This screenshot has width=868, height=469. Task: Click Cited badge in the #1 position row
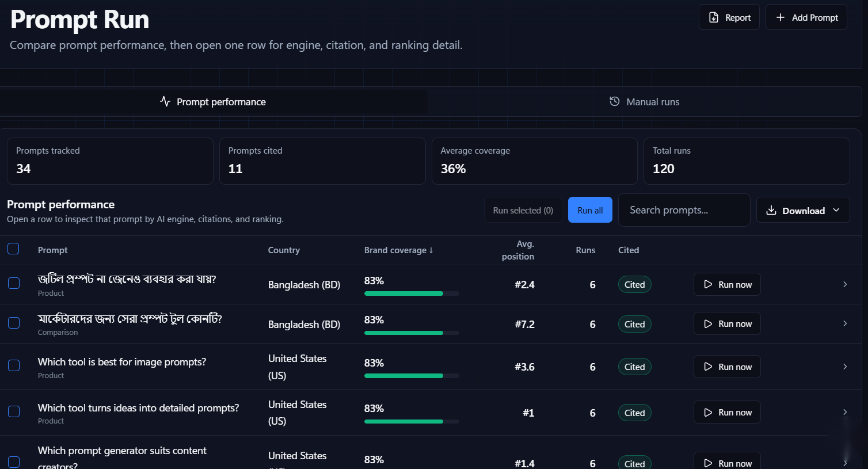point(634,413)
